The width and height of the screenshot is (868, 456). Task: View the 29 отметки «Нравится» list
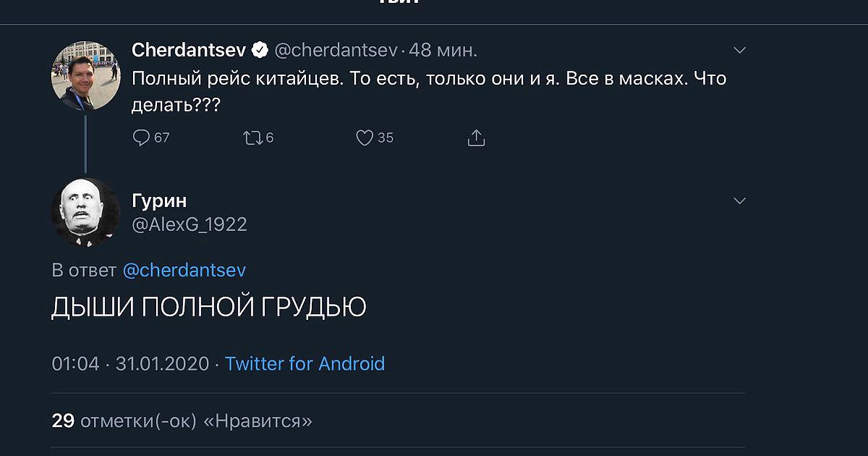(182, 421)
